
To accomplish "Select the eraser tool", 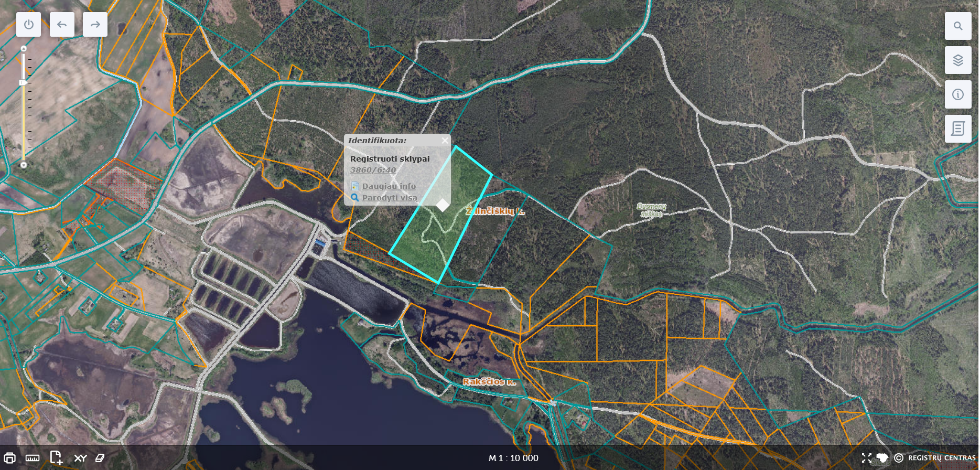I will click(100, 458).
